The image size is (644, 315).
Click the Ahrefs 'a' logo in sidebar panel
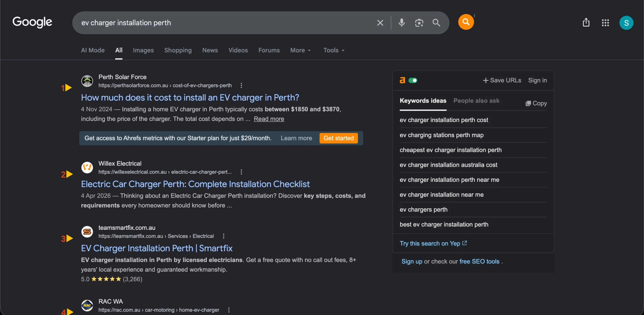point(403,80)
